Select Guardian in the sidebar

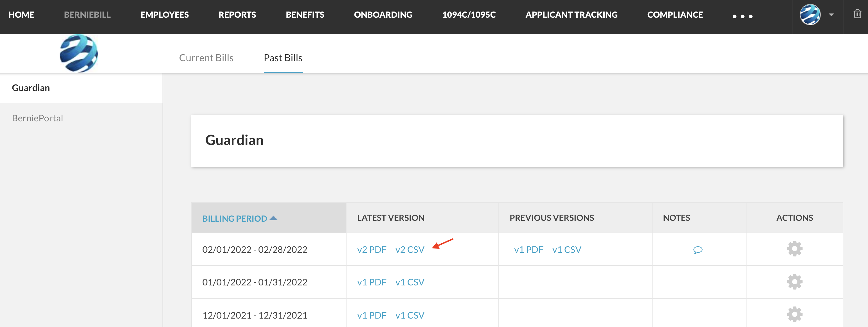(x=81, y=88)
